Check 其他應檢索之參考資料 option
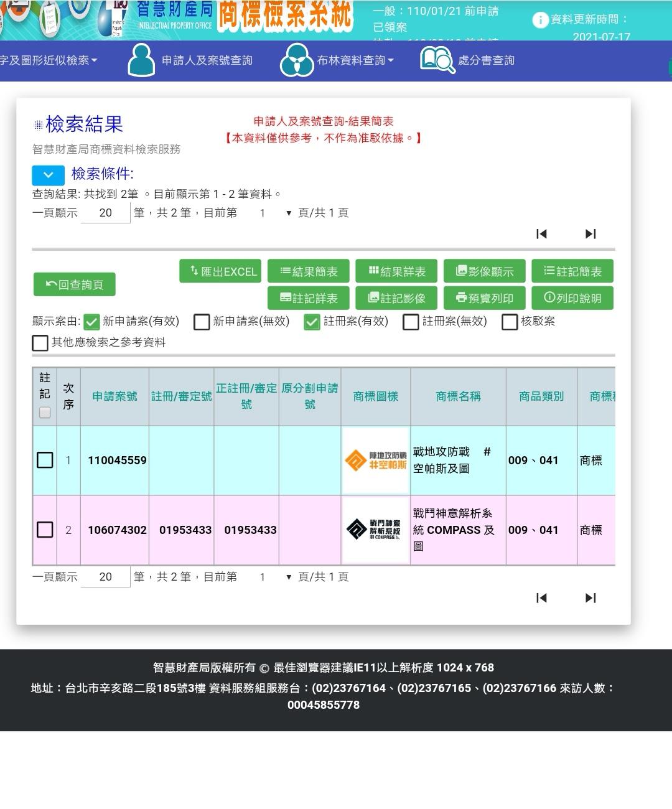672x809 pixels. click(40, 343)
